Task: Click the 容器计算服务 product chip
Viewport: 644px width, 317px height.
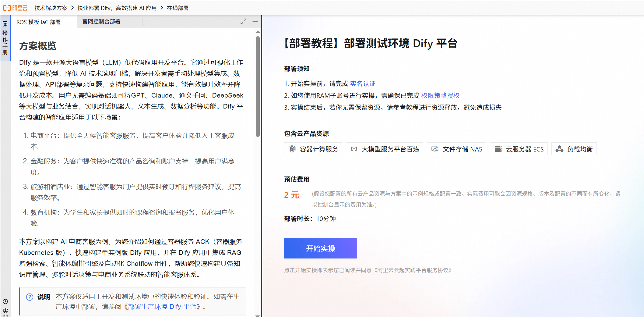Action: pos(313,149)
